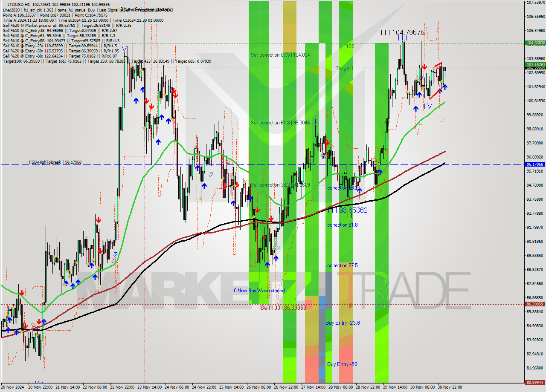
Task: Click the 20 Nov 22:00 time label
Action: (40, 387)
